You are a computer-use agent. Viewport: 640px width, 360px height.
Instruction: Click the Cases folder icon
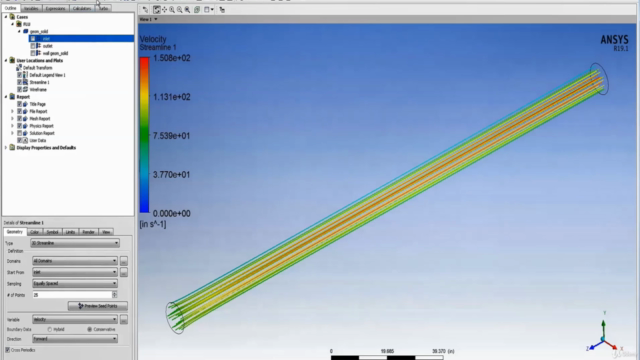click(x=12, y=17)
